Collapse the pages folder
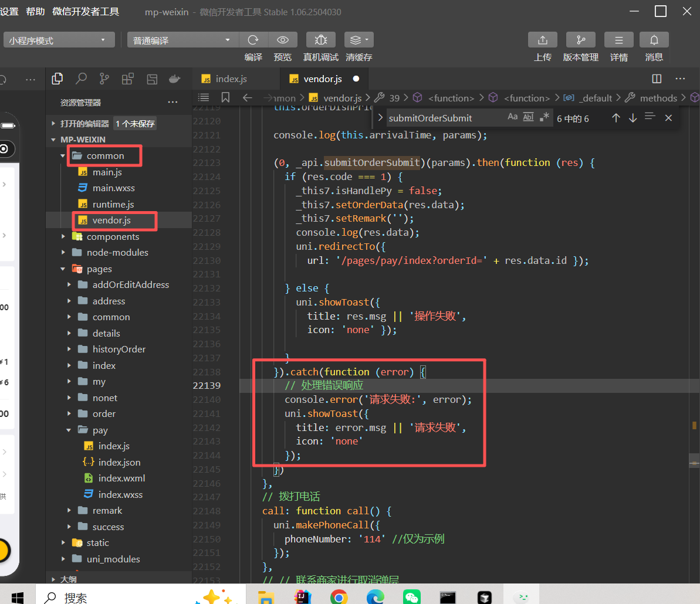 (x=63, y=269)
